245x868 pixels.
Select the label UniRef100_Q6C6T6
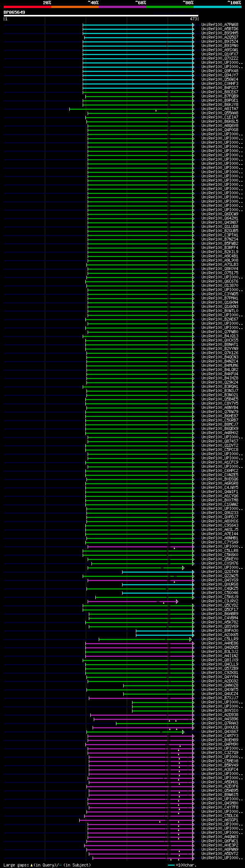click(220, 282)
